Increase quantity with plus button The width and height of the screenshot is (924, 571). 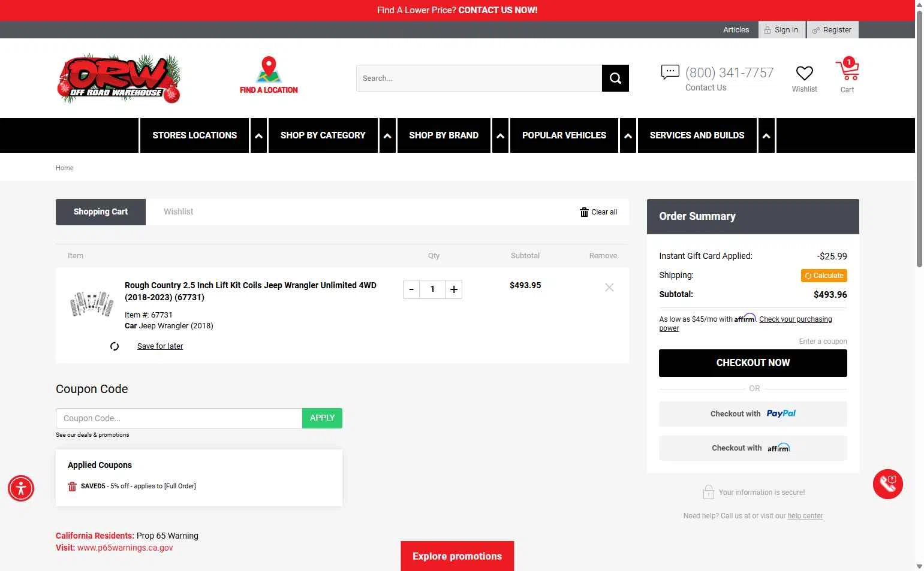tap(454, 289)
